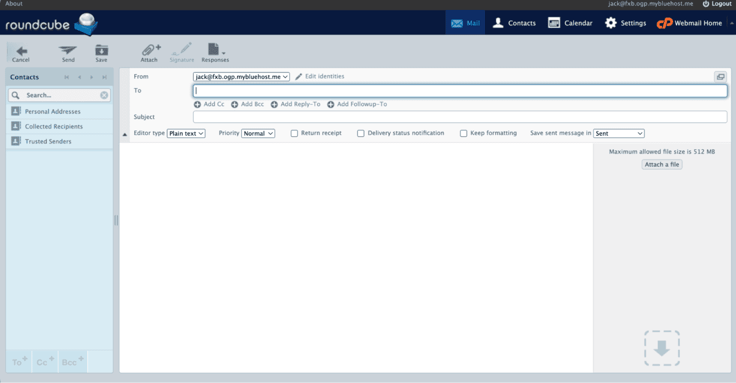Viewport: 736px width, 383px height.
Task: Add selected contact to Cc field
Action: click(x=45, y=361)
